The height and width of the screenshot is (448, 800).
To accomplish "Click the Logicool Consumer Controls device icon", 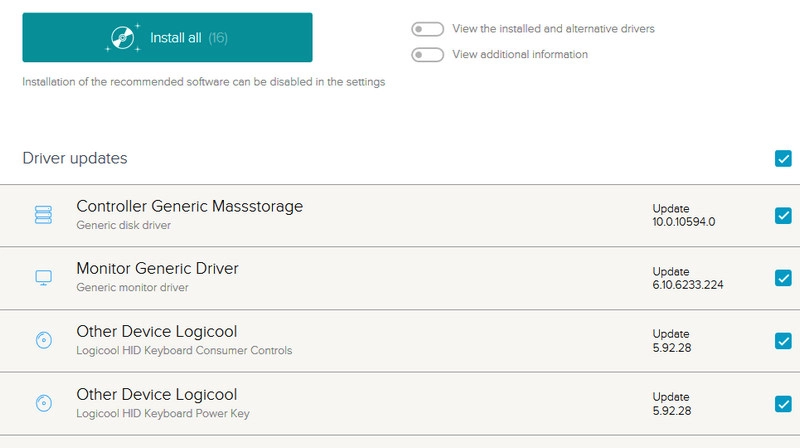I will [x=43, y=341].
